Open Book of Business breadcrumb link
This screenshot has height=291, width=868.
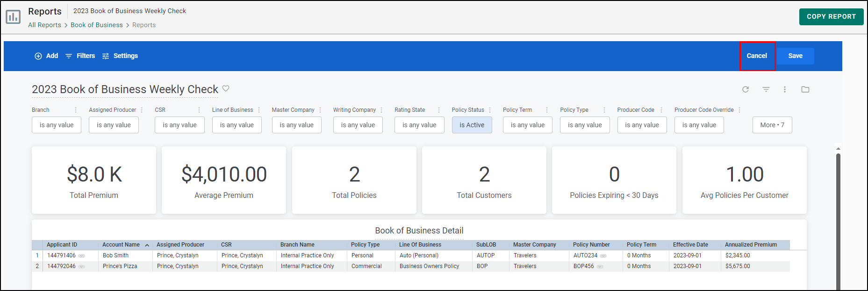(97, 25)
